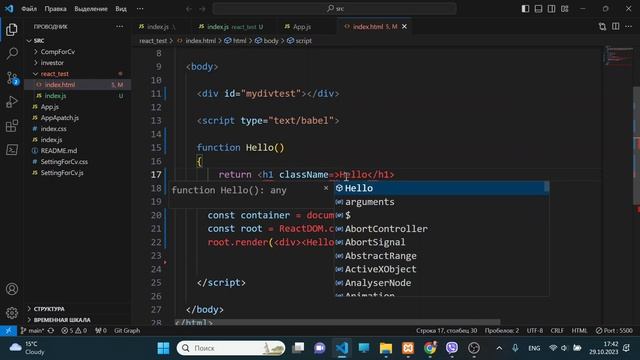This screenshot has height=360, width=640.
Task: Open the Выделение menu
Action: point(91,9)
